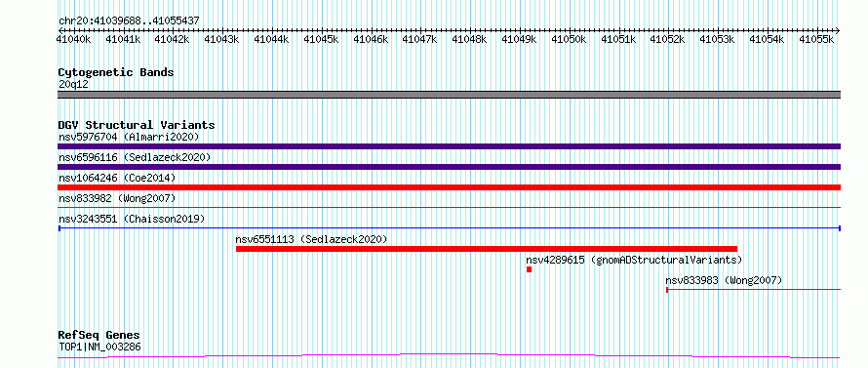
Task: Open the DGV Structural Variants track heading
Action: [137, 125]
